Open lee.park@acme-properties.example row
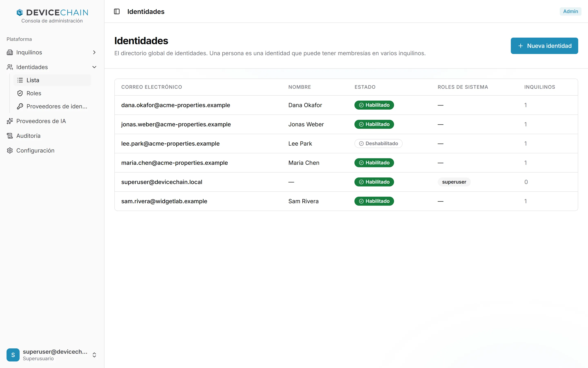This screenshot has height=368, width=588. 346,144
